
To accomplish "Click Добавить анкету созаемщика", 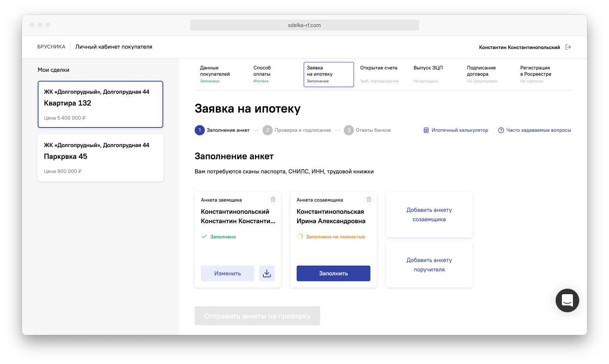I will (429, 215).
